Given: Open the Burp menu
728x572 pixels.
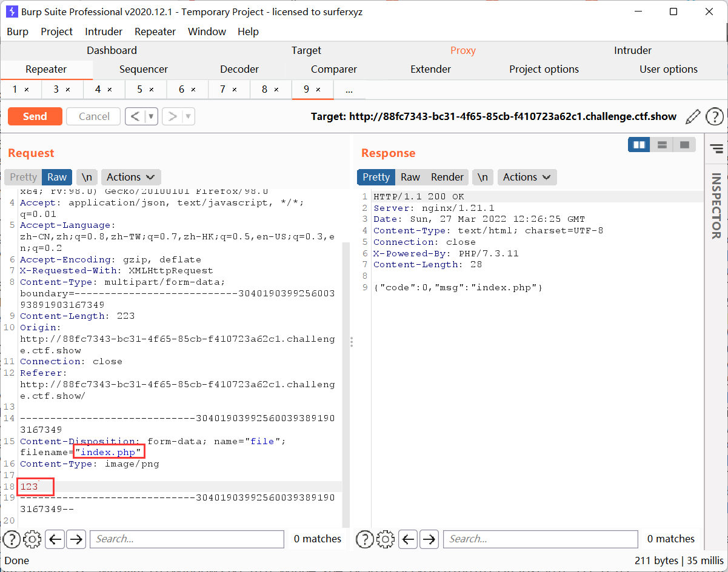Looking at the screenshot, I should (x=18, y=32).
